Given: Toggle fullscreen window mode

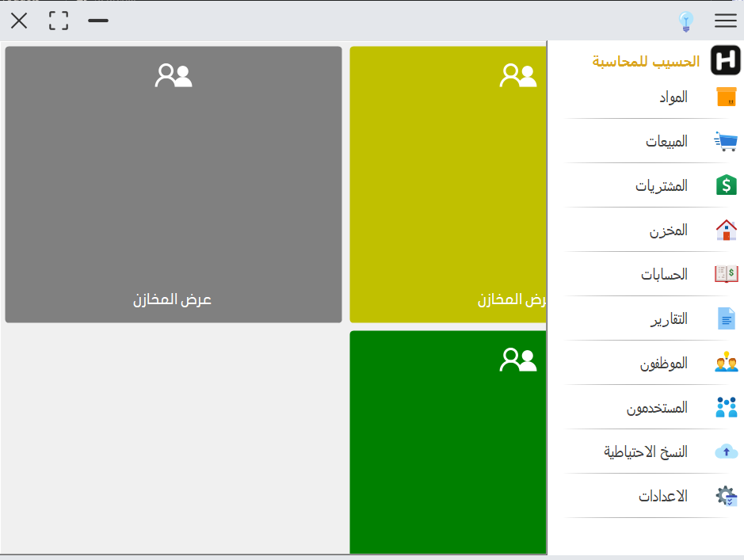Looking at the screenshot, I should click(x=59, y=21).
